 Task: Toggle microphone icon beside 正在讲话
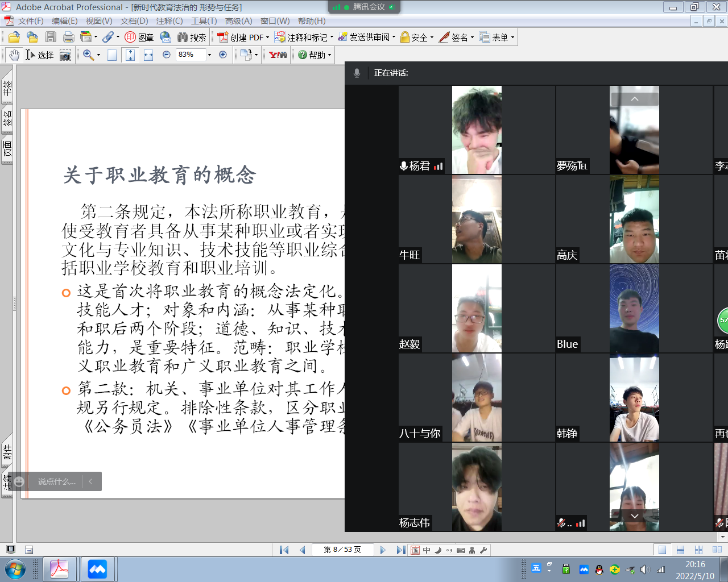point(357,73)
